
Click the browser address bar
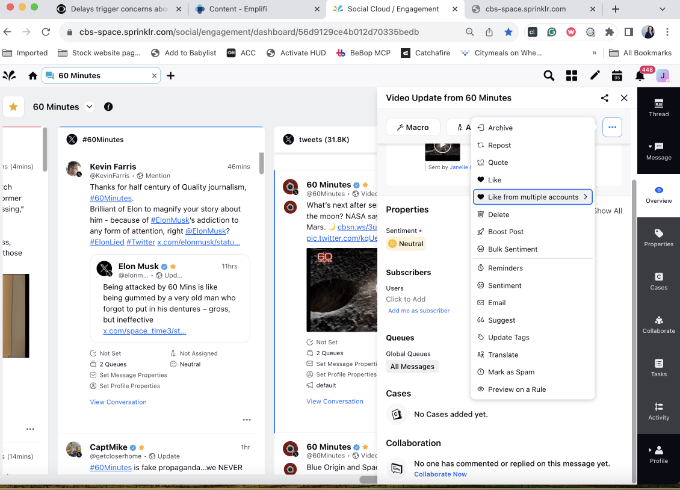[249, 32]
